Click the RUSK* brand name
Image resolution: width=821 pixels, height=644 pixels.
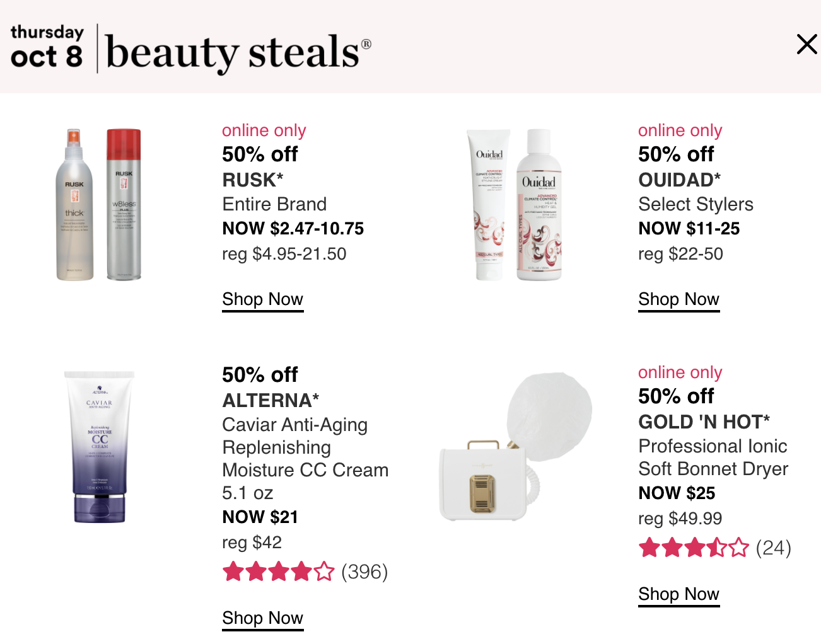[253, 180]
